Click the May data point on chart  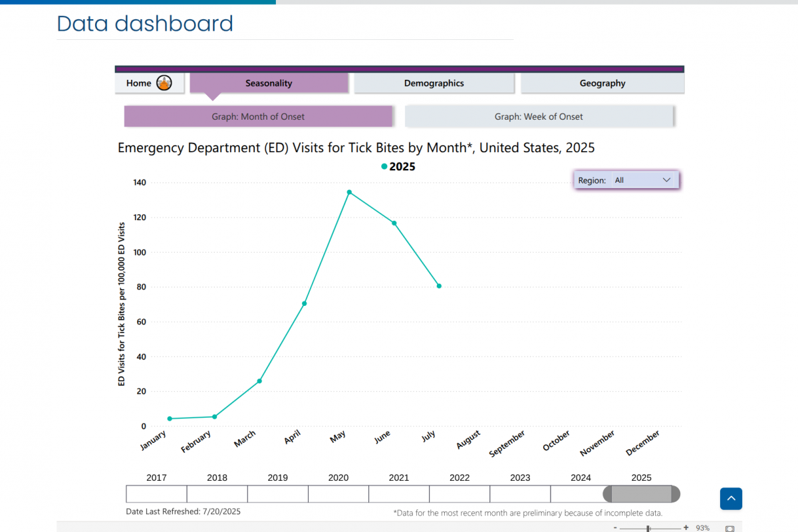click(x=349, y=192)
